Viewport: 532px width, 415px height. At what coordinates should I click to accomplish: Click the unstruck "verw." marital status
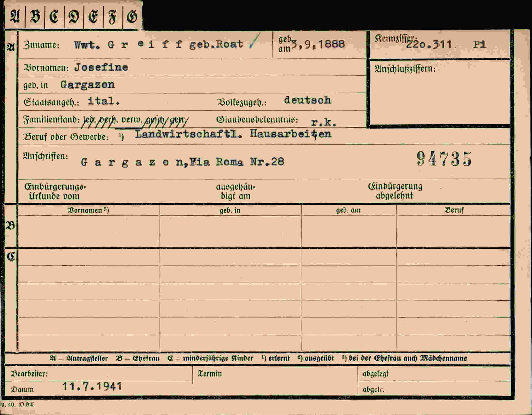[131, 120]
